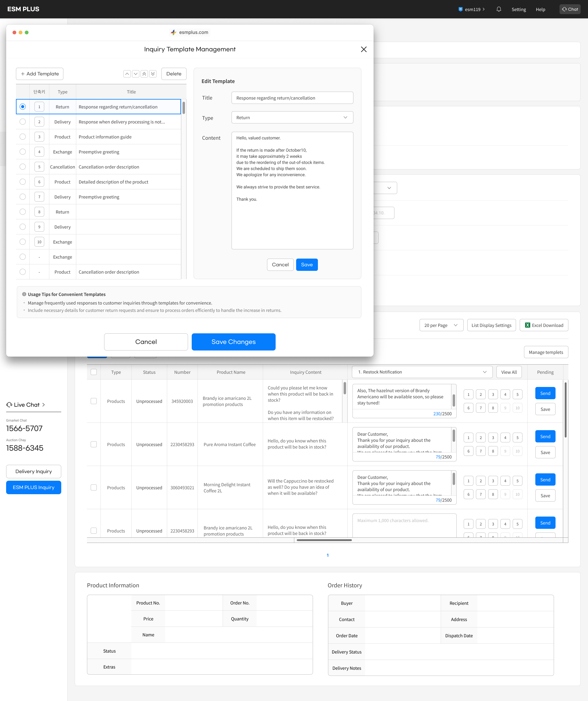Select radio for Product information guide
The width and height of the screenshot is (588, 701).
[x=23, y=137]
